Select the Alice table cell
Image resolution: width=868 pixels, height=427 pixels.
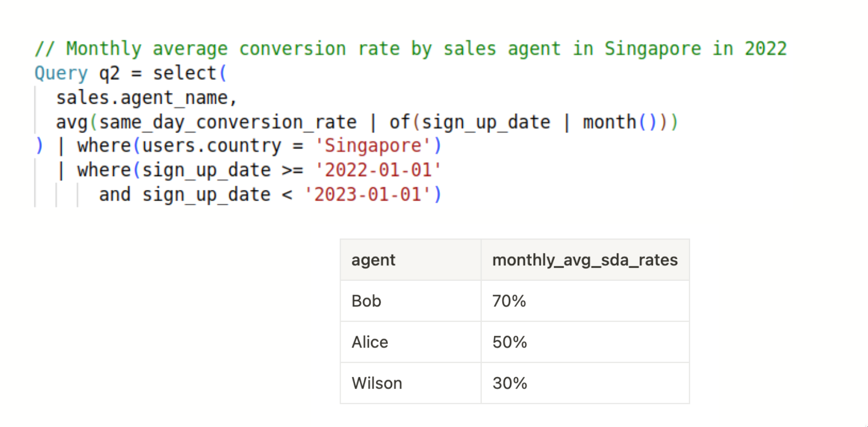click(370, 342)
